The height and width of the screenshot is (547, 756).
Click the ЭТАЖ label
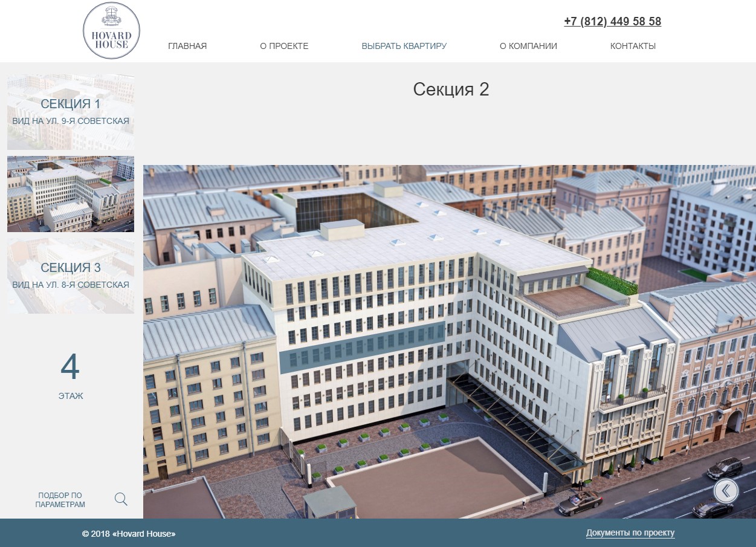[71, 396]
